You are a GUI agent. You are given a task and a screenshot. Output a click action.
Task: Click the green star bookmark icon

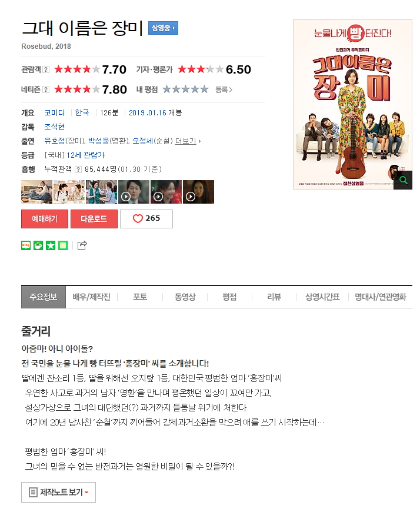click(x=51, y=245)
